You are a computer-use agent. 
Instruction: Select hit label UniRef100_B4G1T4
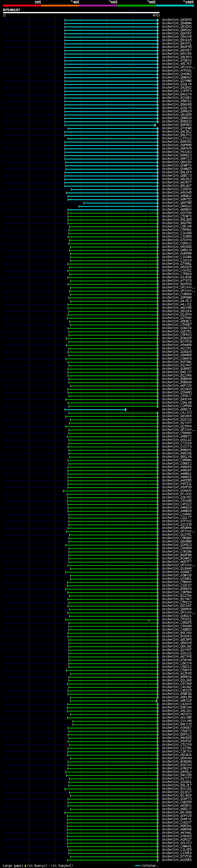click(177, 94)
